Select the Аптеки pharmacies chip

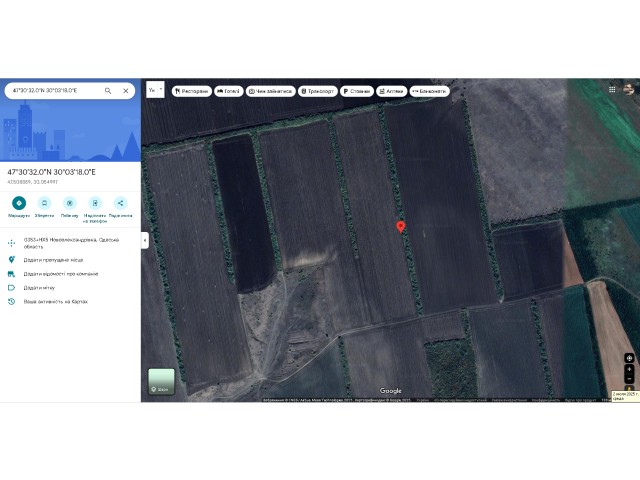coord(391,91)
